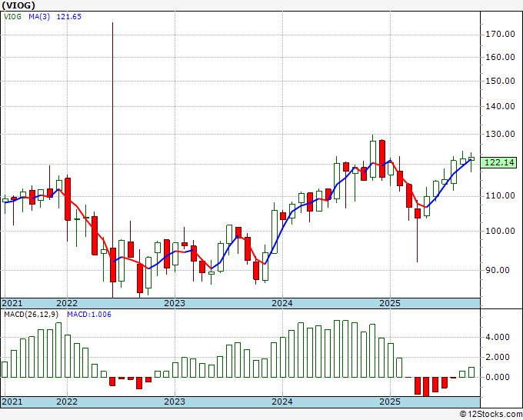523x420 pixels.
Task: Click 2024 on the price chart timeline
Action: [x=282, y=303]
